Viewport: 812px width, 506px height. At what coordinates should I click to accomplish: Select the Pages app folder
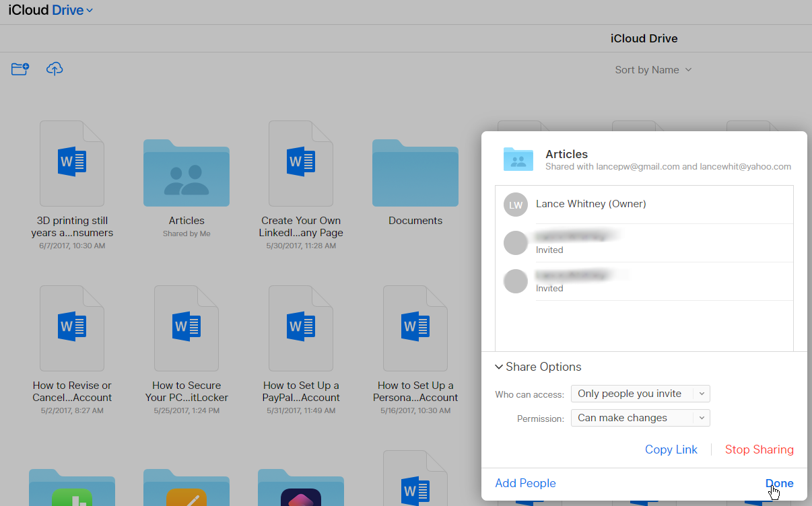coord(187,487)
